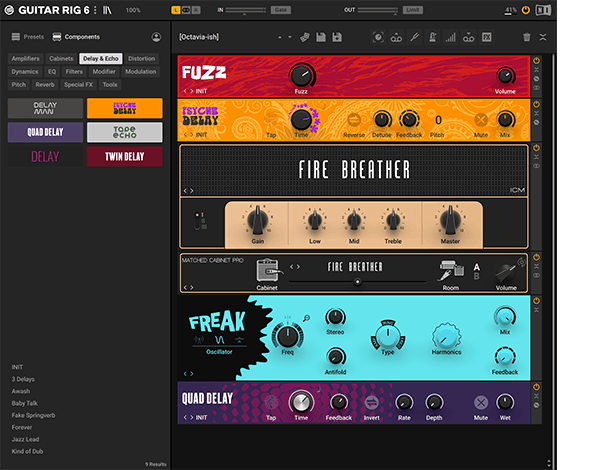
Task: Toggle the Quad Delay power button
Action: pyautogui.click(x=536, y=387)
